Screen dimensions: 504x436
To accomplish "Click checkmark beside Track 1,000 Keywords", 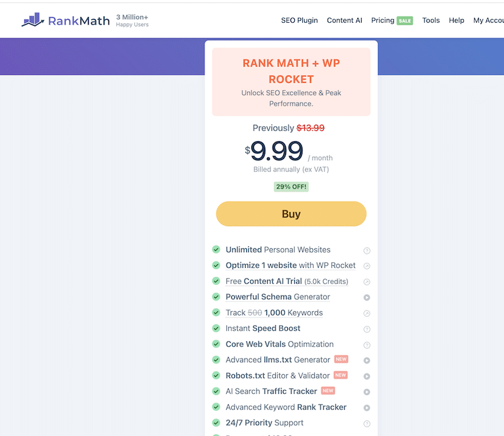I will [x=216, y=313].
